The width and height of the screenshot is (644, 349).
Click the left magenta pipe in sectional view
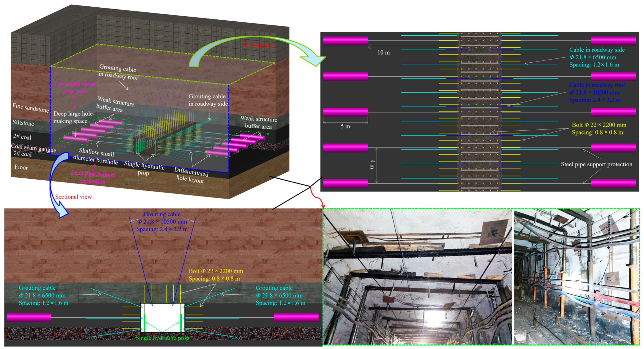29,317
